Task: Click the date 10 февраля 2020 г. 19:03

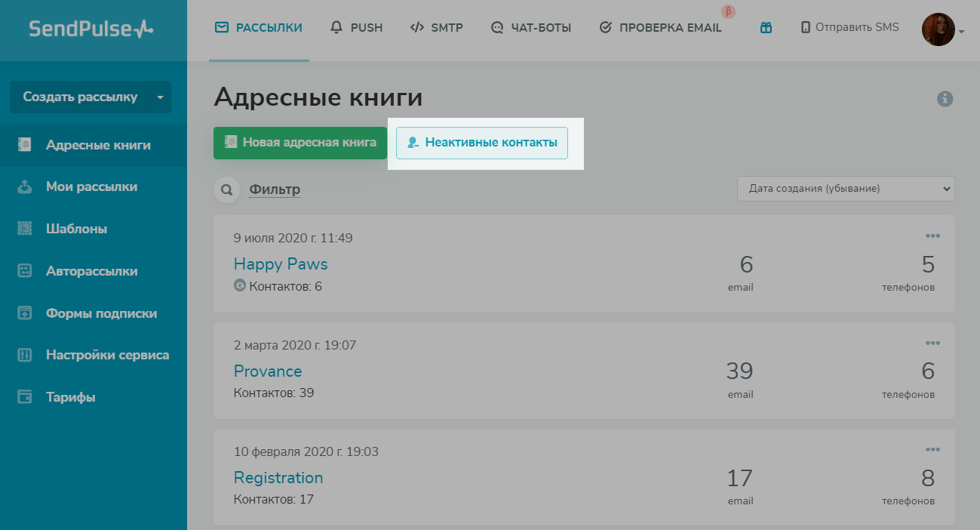Action: pyautogui.click(x=306, y=452)
